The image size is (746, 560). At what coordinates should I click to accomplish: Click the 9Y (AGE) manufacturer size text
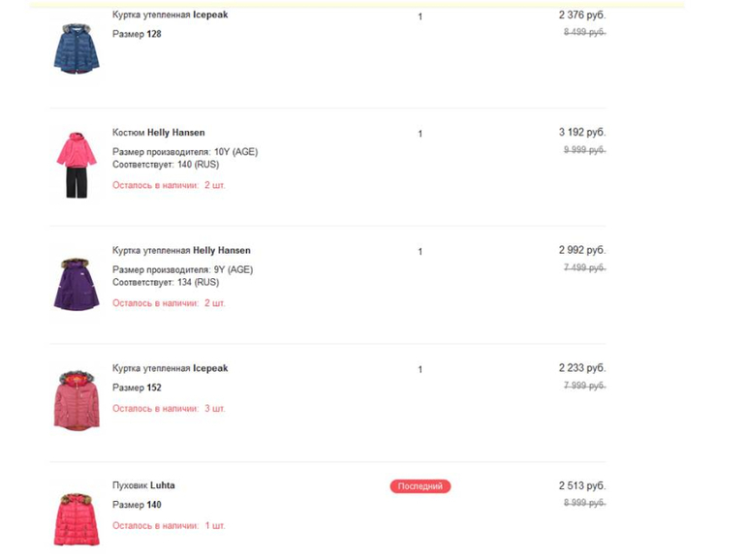[233, 269]
